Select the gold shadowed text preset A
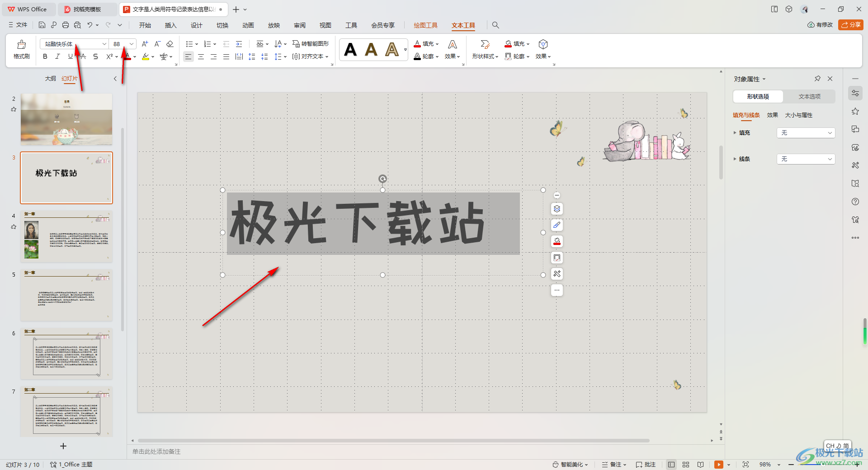 [392, 49]
